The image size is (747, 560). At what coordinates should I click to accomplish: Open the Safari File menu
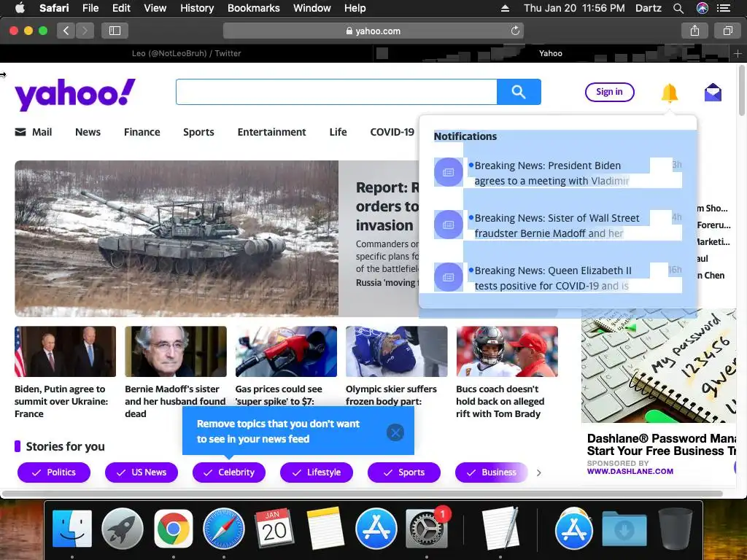[90, 8]
